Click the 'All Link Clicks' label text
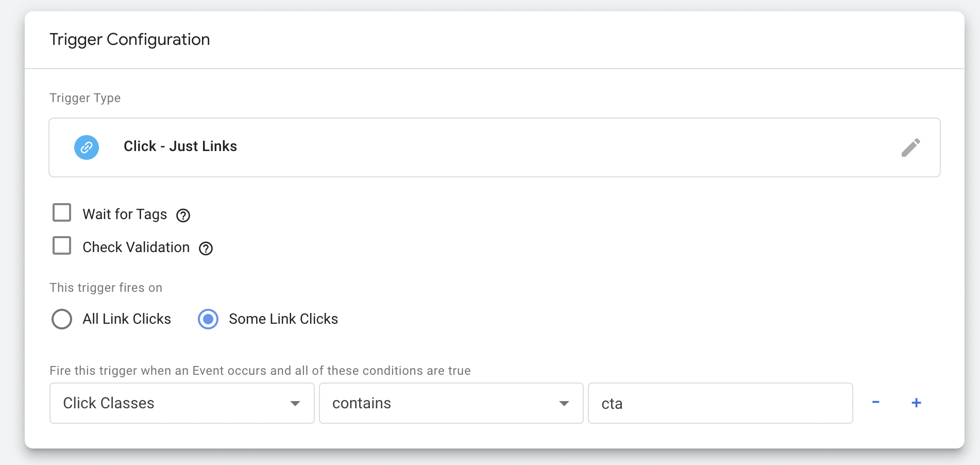The width and height of the screenshot is (980, 465). point(127,319)
